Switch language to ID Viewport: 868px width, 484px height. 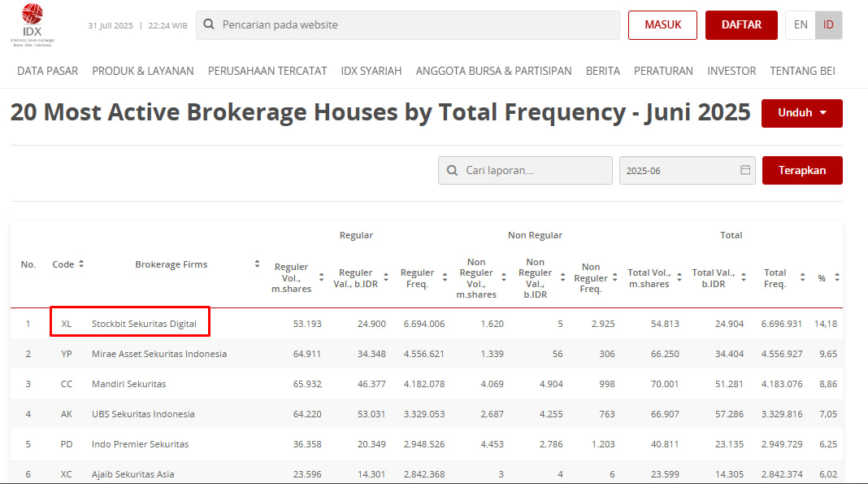point(828,25)
